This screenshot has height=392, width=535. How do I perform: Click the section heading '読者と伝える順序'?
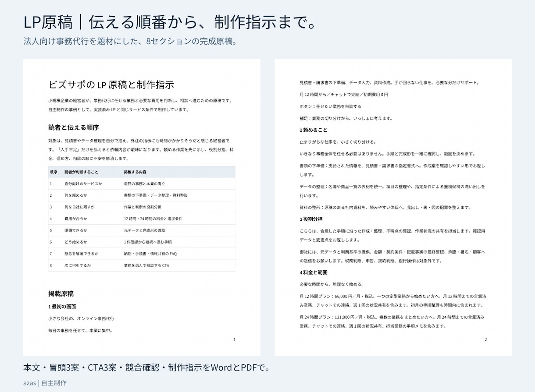coord(74,127)
